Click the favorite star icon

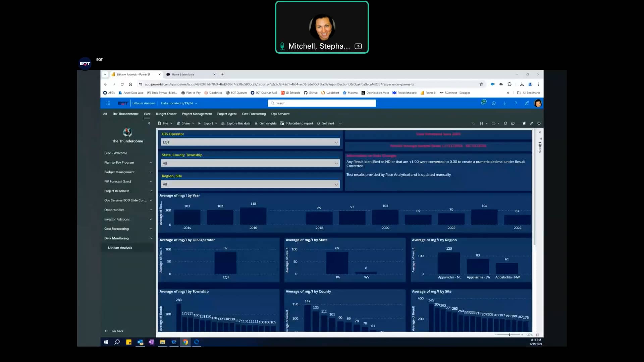point(524,123)
